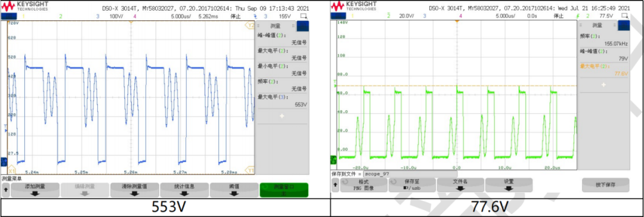Viewport: 644px width, 217px height.
Task: Click the back arrow softkey on right scope
Action: (x=335, y=185)
